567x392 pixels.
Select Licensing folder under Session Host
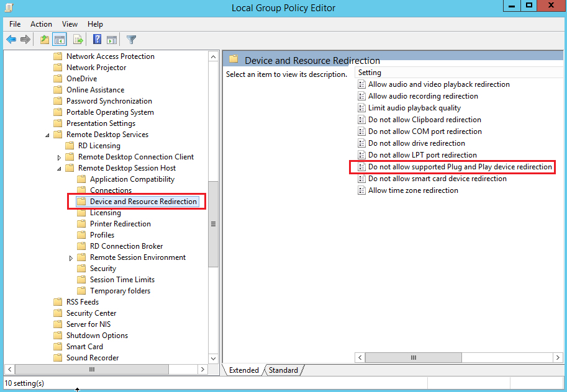[105, 213]
